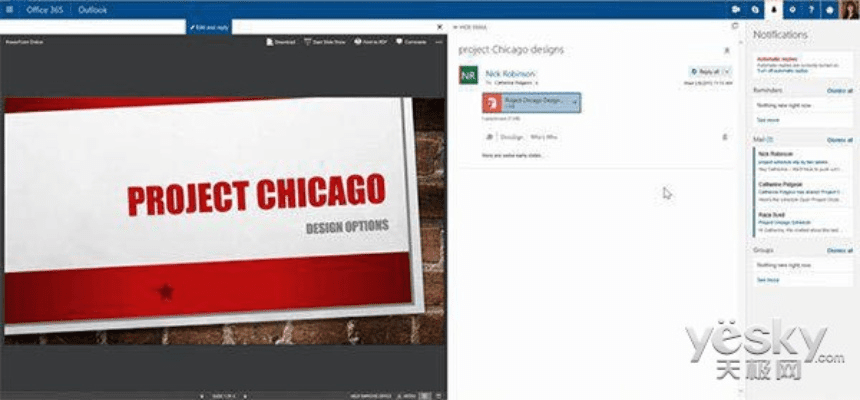Viewport: 860px width, 400px height.
Task: Collapse the Hide Email pane toggle
Action: coord(468,26)
